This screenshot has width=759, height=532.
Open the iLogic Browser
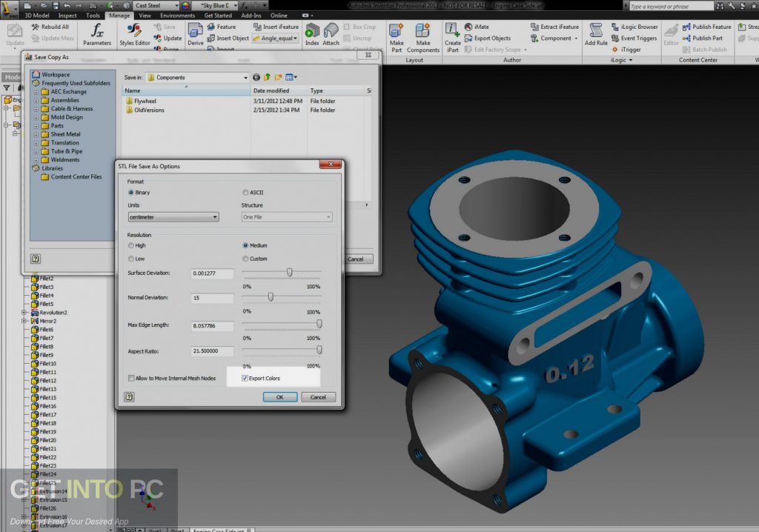click(x=634, y=27)
